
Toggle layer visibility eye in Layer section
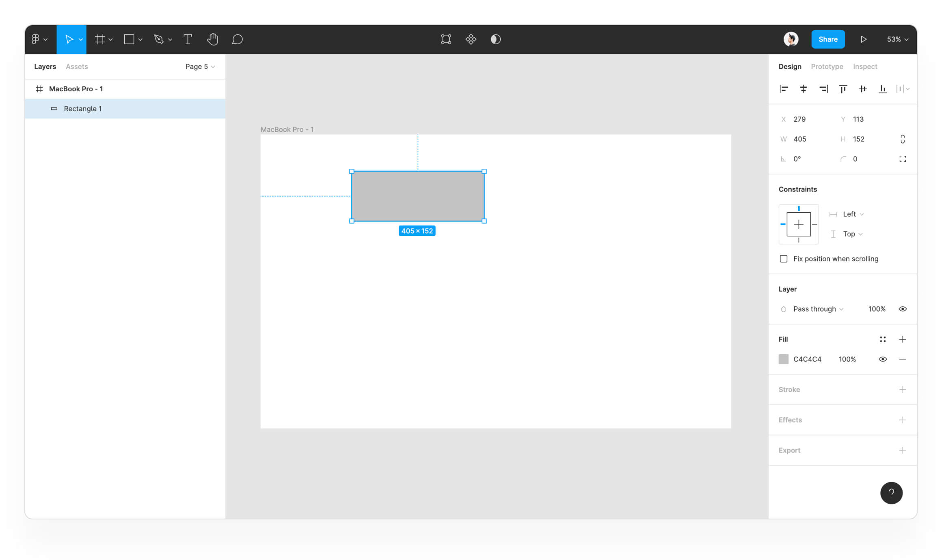click(x=902, y=309)
